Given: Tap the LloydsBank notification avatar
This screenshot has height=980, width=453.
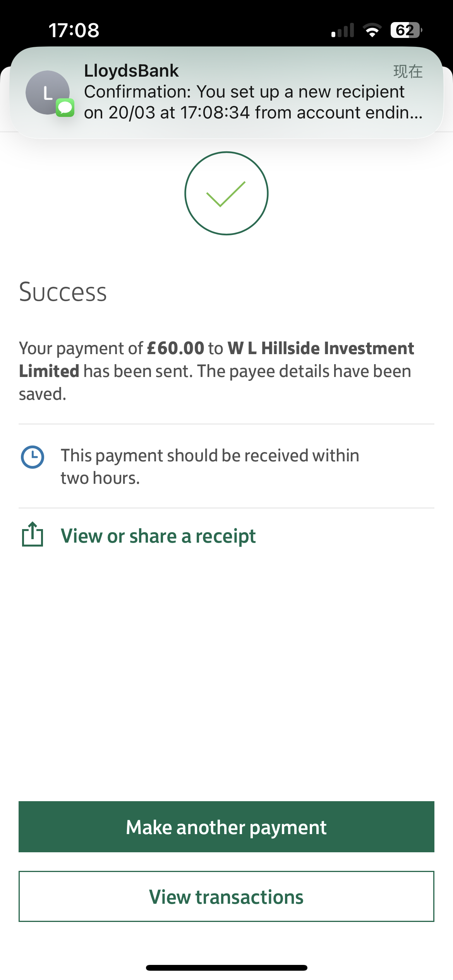Looking at the screenshot, I should pyautogui.click(x=47, y=93).
